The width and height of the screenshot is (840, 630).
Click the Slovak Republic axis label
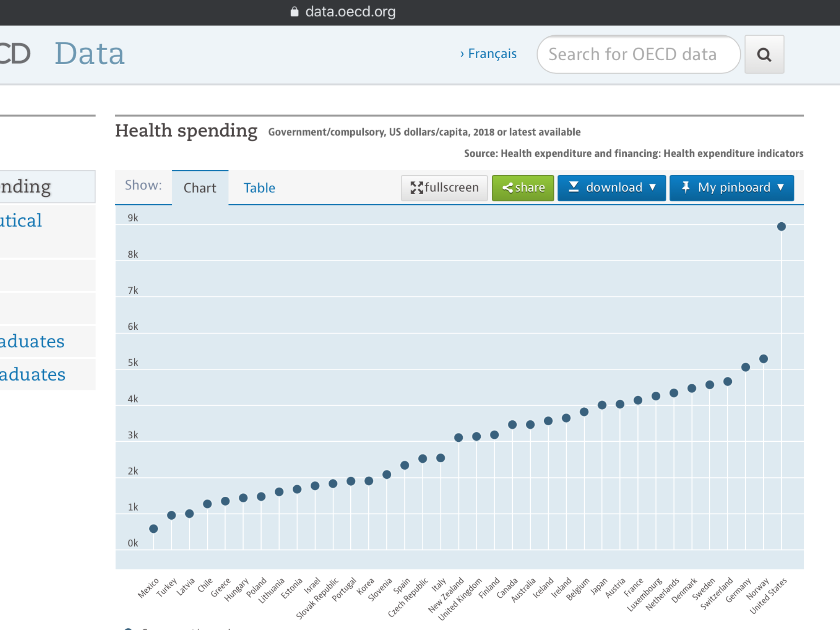click(x=317, y=598)
